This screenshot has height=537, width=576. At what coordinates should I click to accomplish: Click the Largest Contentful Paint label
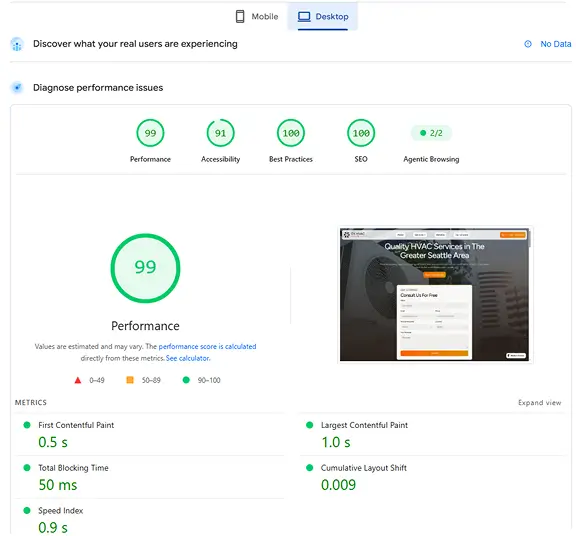364,425
